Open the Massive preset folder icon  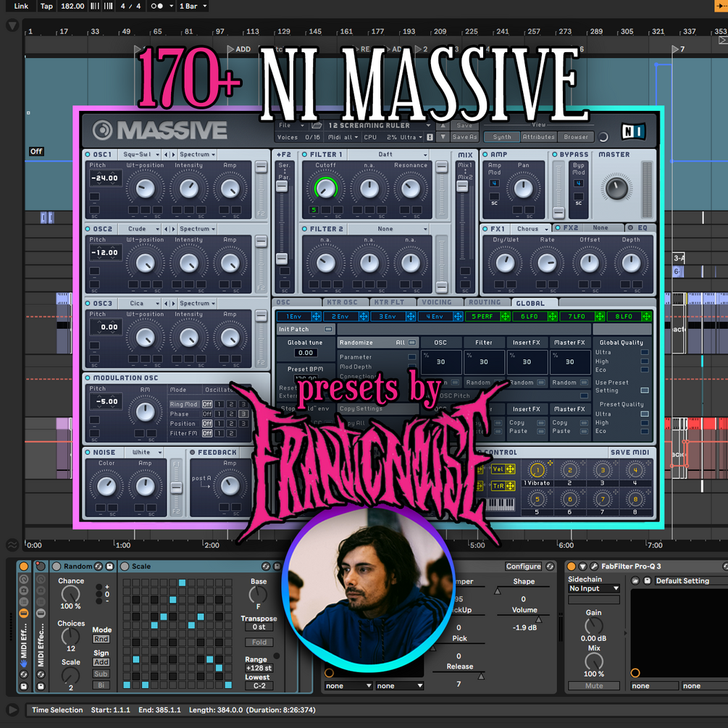click(316, 125)
